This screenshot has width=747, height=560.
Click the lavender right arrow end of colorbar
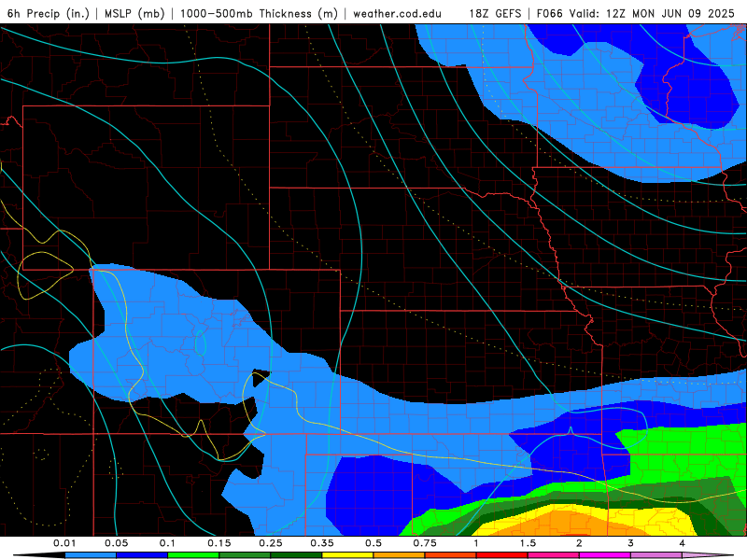tap(708, 555)
